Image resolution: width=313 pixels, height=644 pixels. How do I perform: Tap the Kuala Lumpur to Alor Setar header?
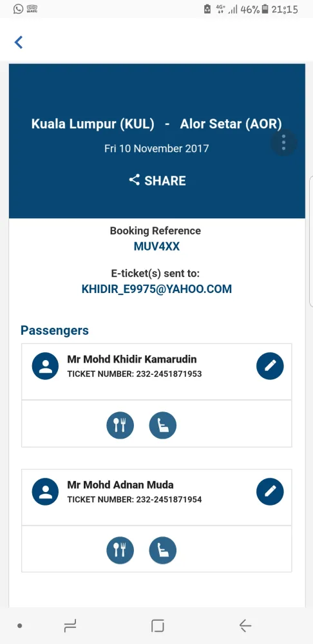pyautogui.click(x=156, y=124)
